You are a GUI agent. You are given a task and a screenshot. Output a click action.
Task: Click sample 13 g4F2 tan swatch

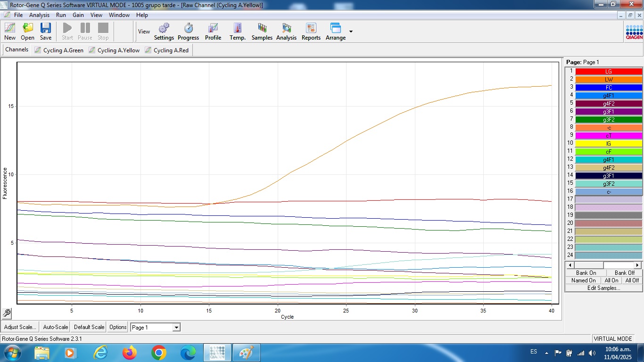pos(609,168)
